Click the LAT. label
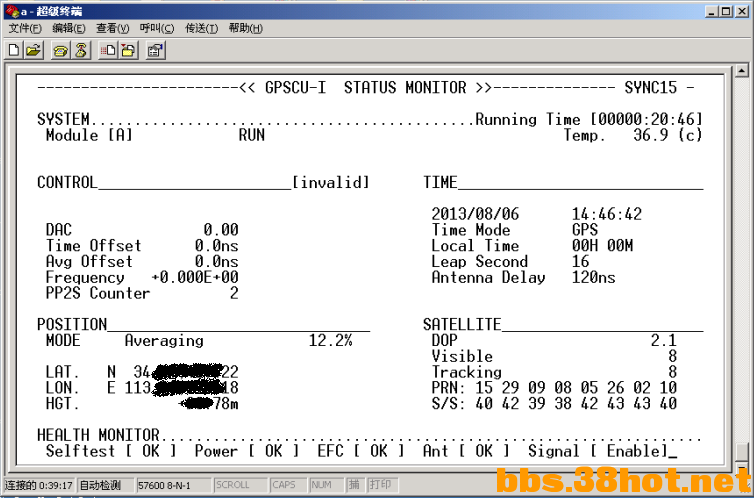This screenshot has width=754, height=498. tap(63, 372)
